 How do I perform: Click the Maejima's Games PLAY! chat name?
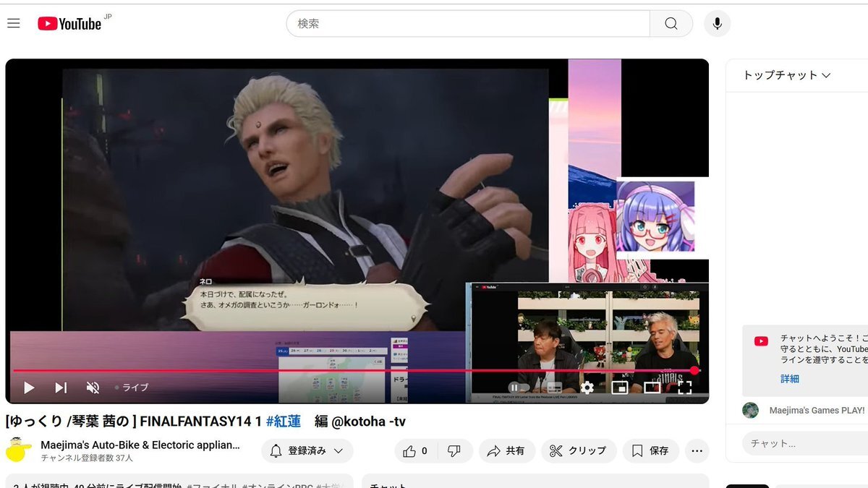coord(817,410)
